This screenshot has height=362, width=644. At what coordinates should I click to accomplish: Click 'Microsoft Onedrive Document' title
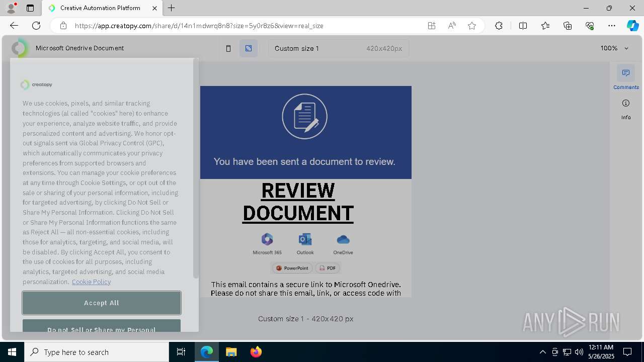pyautogui.click(x=79, y=48)
